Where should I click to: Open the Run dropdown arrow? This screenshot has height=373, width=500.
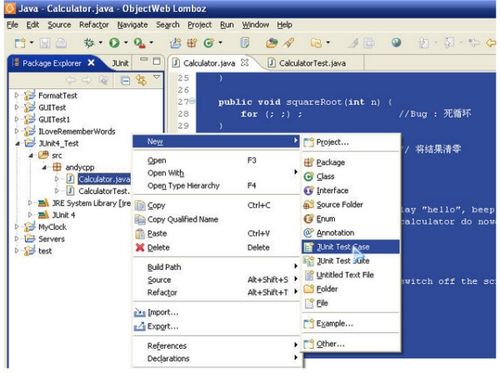click(126, 43)
